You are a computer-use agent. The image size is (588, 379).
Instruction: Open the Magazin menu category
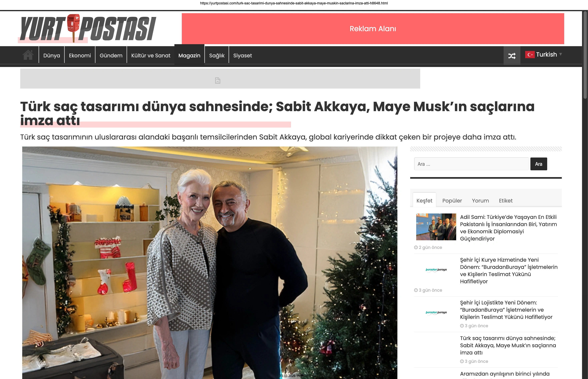[x=189, y=55]
